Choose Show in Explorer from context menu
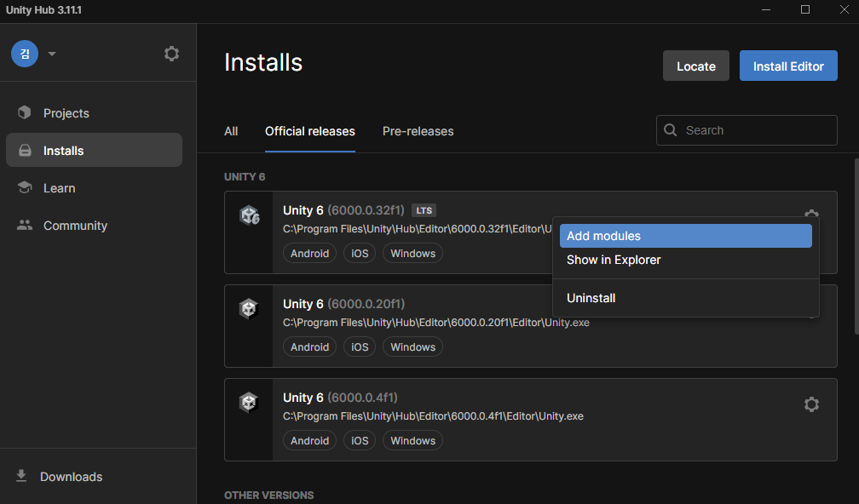The height and width of the screenshot is (504, 859). tap(686, 260)
